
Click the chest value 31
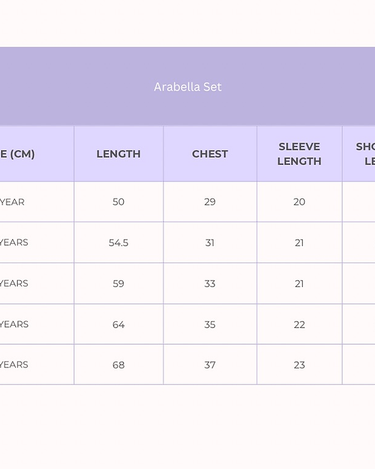point(210,243)
